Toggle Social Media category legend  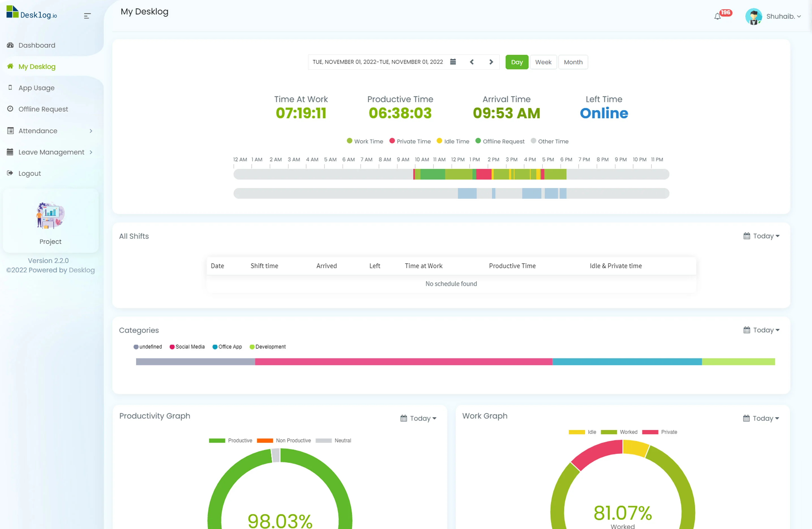click(187, 347)
